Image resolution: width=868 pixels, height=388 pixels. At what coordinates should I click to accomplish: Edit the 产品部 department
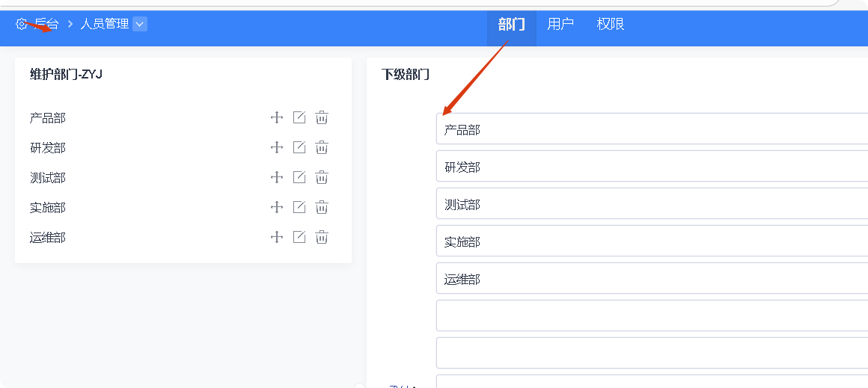point(299,117)
